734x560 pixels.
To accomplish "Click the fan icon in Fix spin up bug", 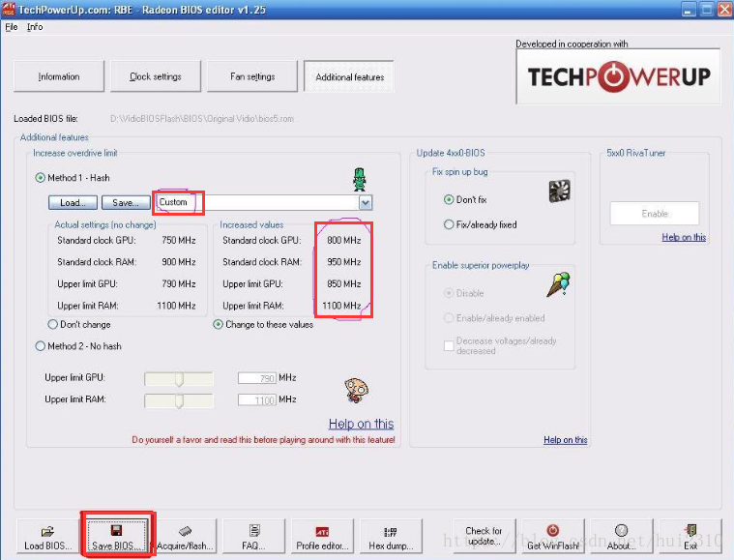I will coord(559,192).
